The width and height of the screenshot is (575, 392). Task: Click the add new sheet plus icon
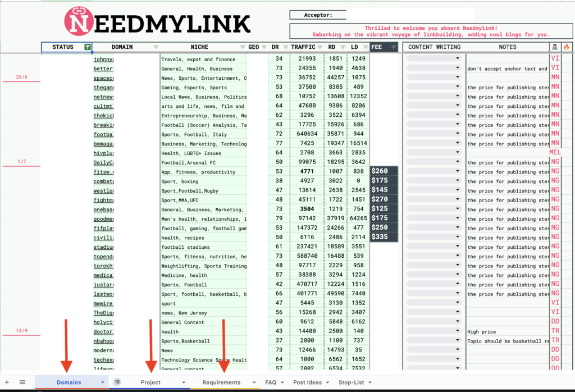7,382
